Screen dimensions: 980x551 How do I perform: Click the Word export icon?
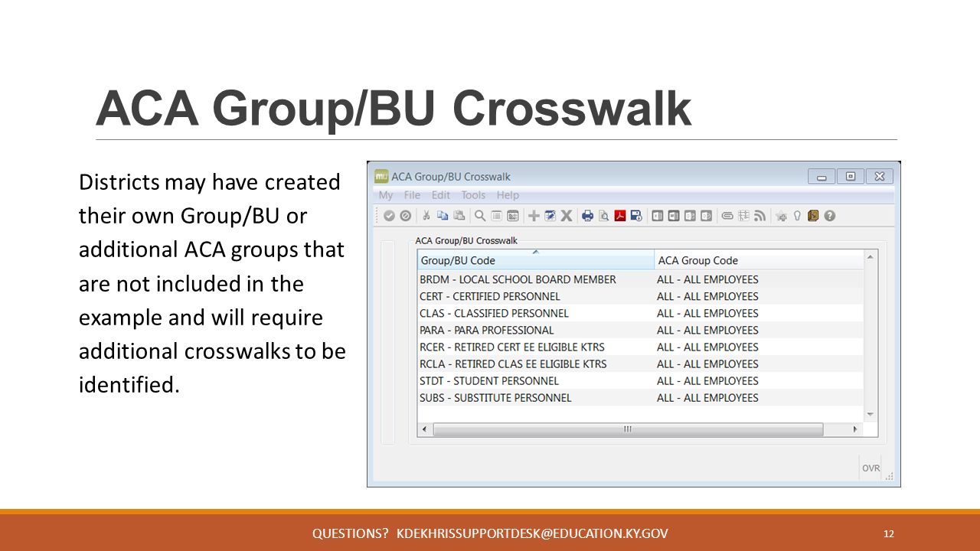tap(674, 216)
